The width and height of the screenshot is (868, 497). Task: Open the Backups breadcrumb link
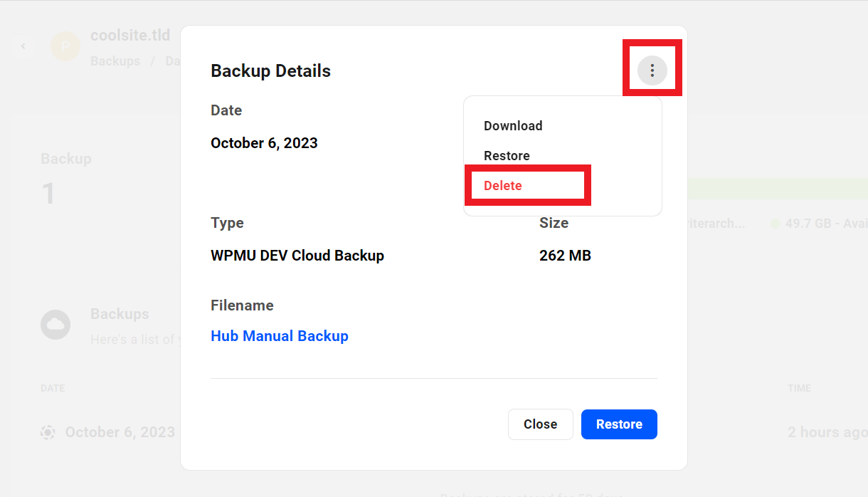click(x=115, y=61)
